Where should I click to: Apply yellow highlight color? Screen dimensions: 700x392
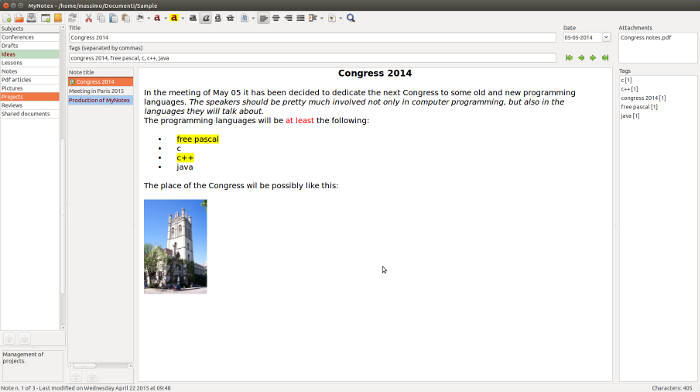point(174,18)
